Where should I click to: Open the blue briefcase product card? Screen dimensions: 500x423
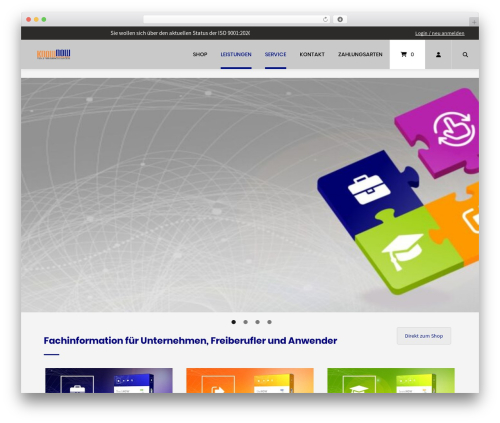[109, 380]
